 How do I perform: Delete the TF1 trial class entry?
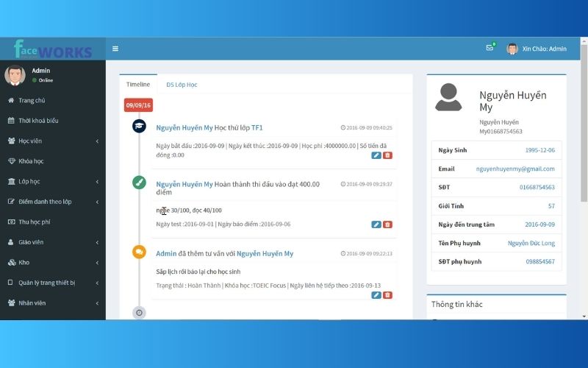point(388,155)
